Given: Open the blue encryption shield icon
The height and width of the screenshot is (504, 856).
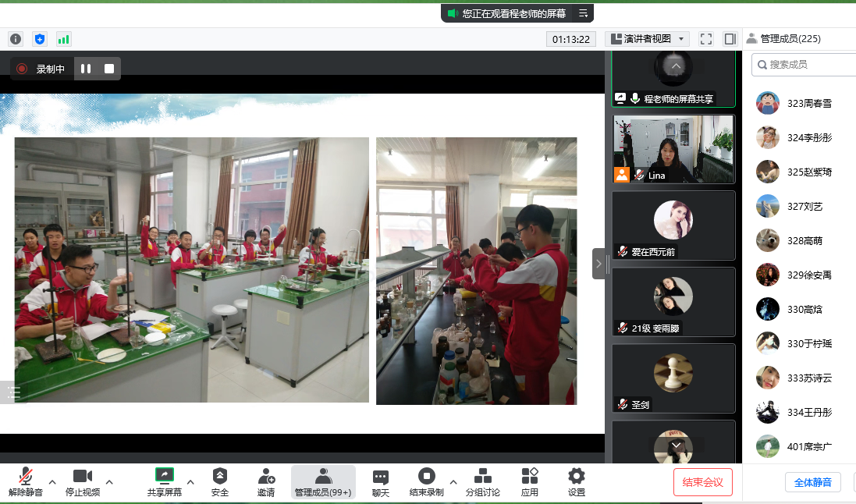Looking at the screenshot, I should click(x=40, y=38).
